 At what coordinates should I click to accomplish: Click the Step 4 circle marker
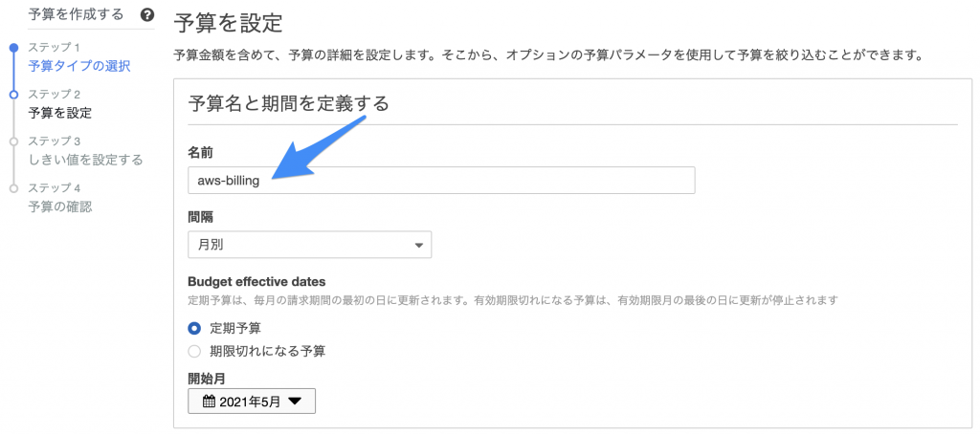(x=13, y=187)
